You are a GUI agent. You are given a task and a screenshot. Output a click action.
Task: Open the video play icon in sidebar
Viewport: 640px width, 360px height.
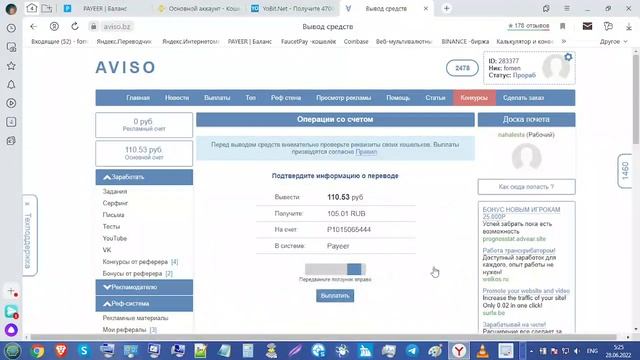11,103
